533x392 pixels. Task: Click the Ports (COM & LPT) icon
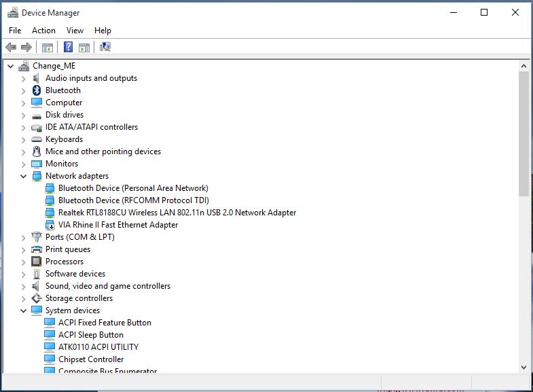pyautogui.click(x=37, y=236)
